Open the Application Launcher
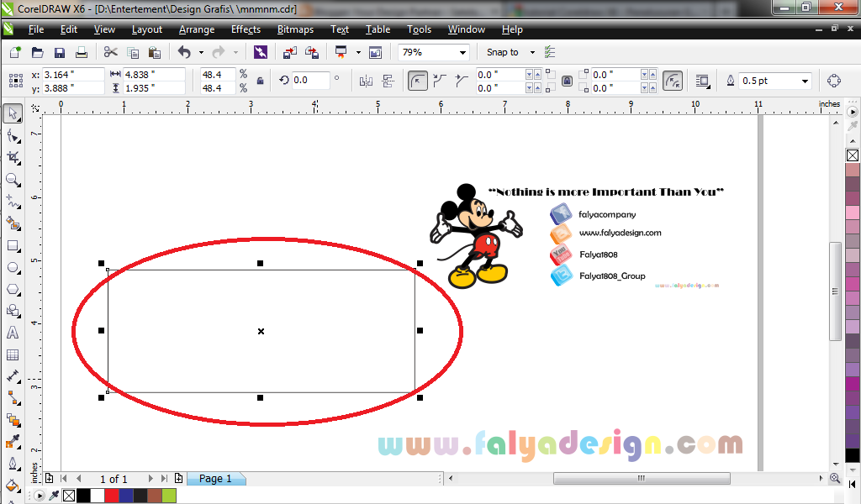Screen dimensions: 861x504 tap(341, 52)
